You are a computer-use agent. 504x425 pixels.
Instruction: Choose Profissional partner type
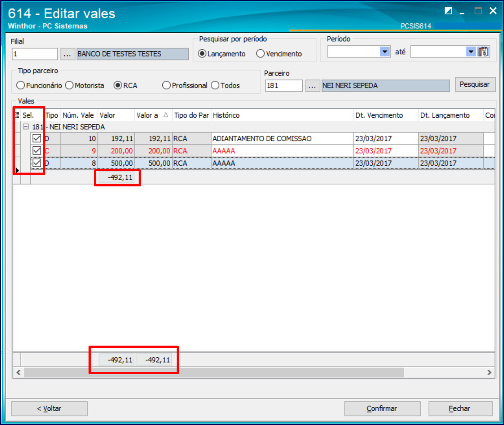166,85
